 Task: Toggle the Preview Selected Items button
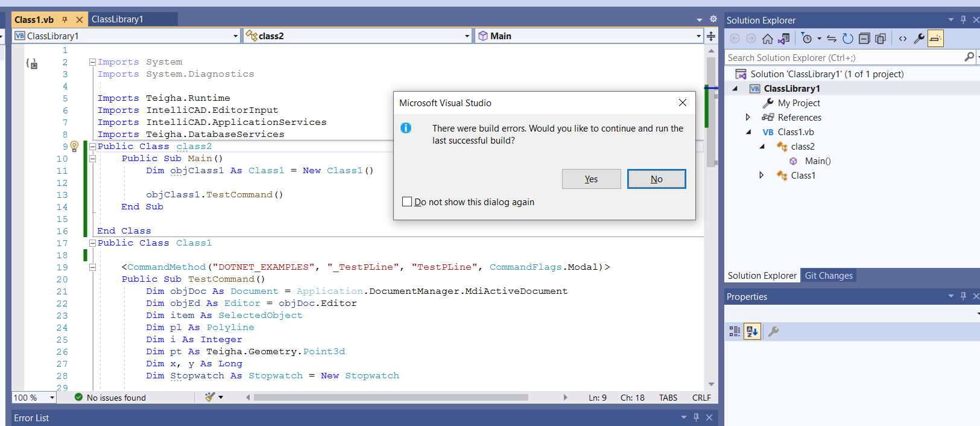pyautogui.click(x=935, y=39)
